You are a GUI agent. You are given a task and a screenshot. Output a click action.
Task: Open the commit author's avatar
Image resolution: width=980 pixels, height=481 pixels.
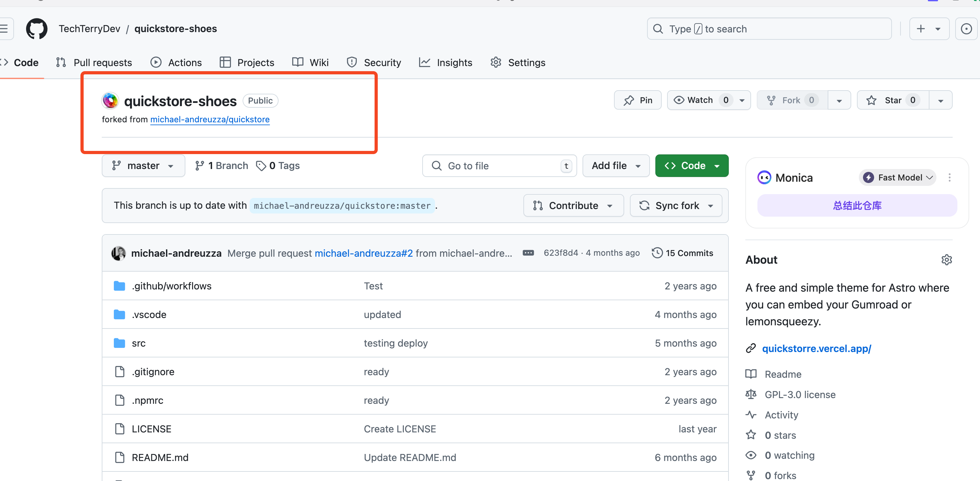click(x=119, y=253)
